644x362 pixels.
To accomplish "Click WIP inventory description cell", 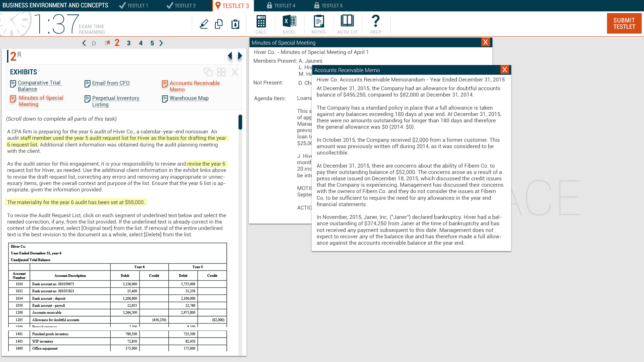I will (70, 341).
